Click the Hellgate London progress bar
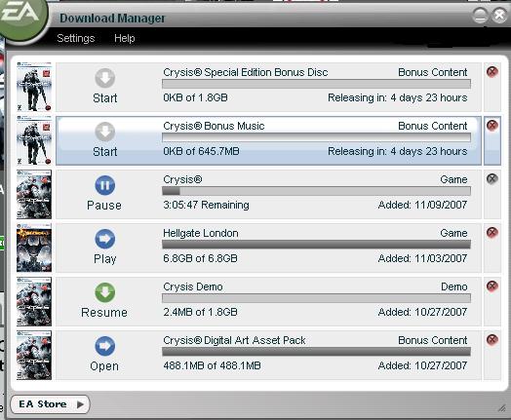This screenshot has width=511, height=420. (x=316, y=245)
